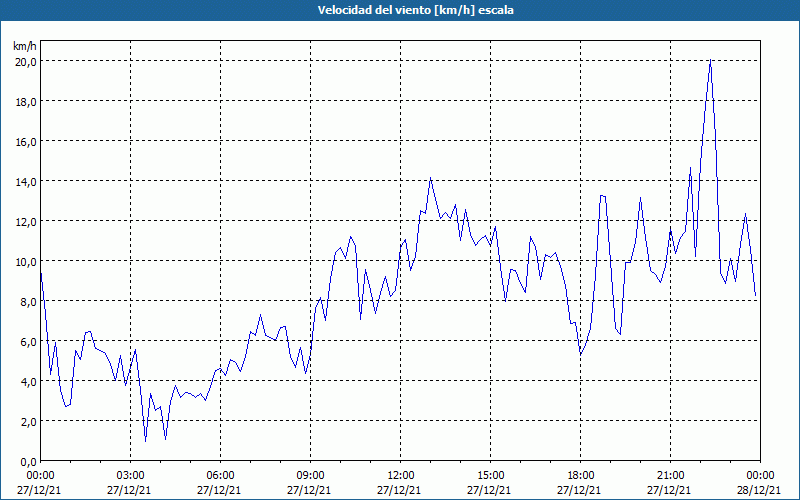Click the chart title 'Velocidad del viento [km/h] escala'

(x=415, y=10)
